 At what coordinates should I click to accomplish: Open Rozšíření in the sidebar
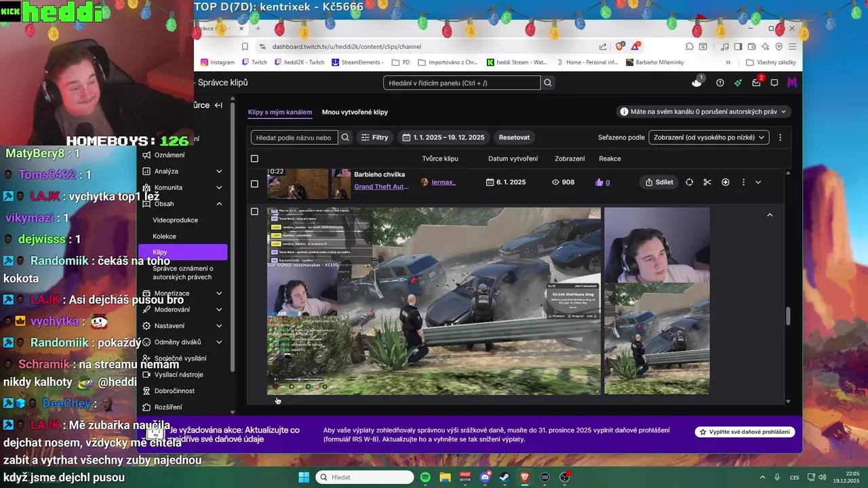168,407
